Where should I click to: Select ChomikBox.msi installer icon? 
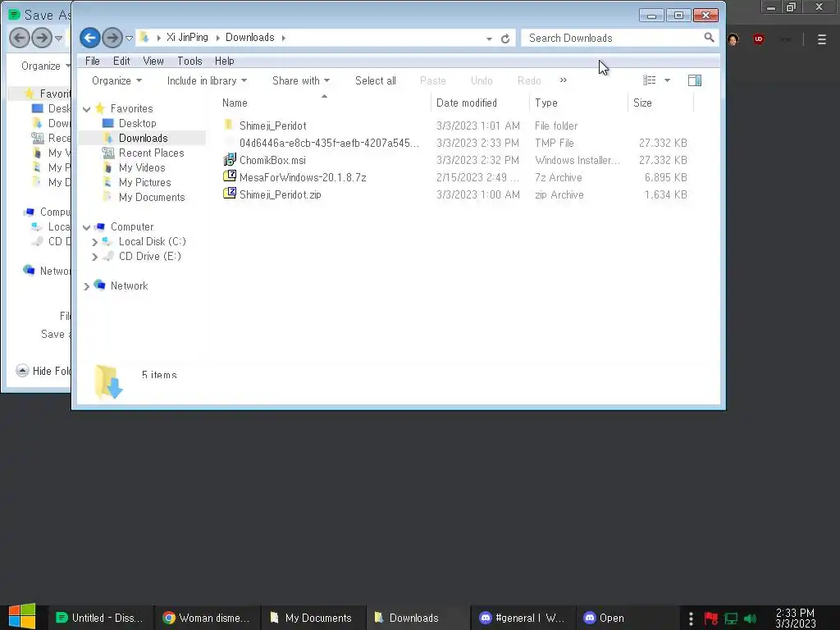[x=230, y=160]
